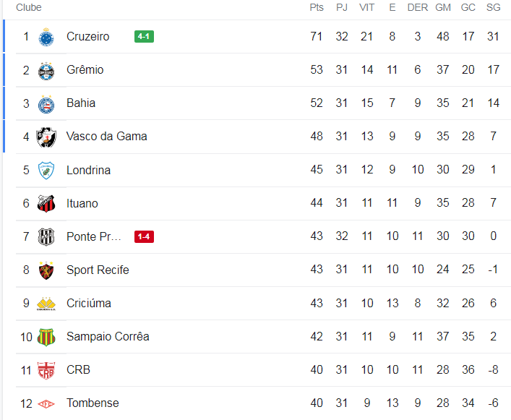Open the green 4-1 match result badge

pyautogui.click(x=144, y=37)
